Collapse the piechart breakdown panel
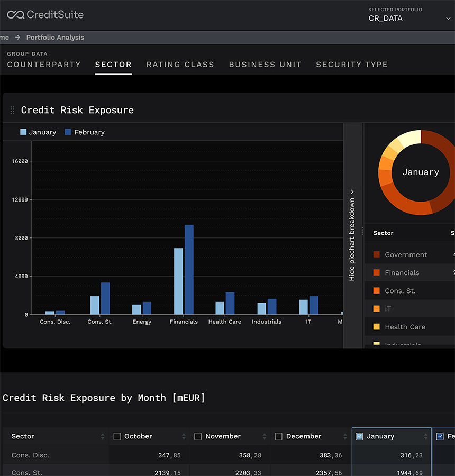This screenshot has height=476, width=455. (x=352, y=235)
